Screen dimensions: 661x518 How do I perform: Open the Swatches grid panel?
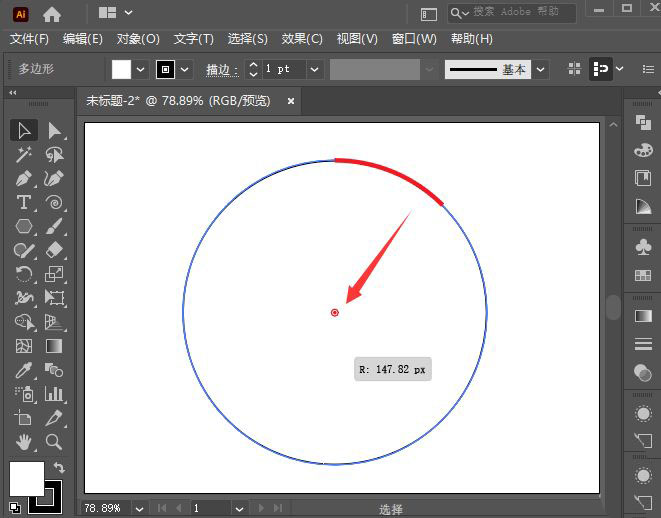pyautogui.click(x=643, y=276)
